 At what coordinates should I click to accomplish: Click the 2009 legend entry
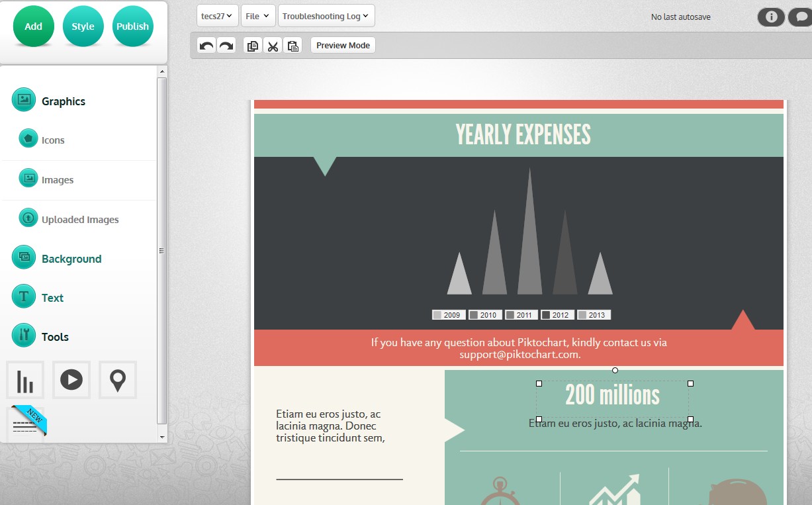coord(448,315)
